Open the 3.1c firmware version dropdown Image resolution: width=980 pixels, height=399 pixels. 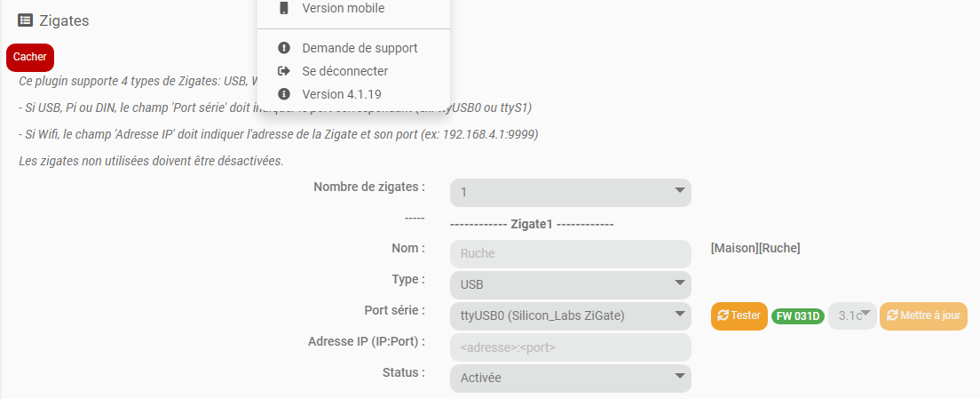coord(852,315)
